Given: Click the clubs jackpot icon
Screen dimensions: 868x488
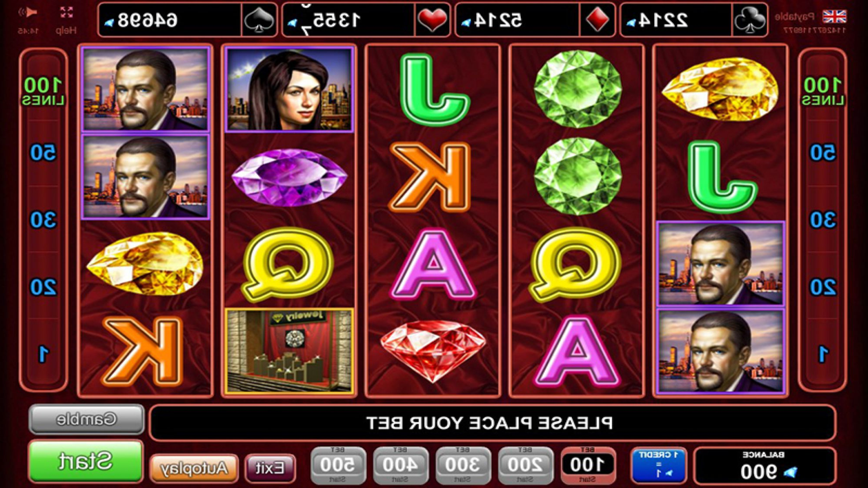Looking at the screenshot, I should (749, 20).
